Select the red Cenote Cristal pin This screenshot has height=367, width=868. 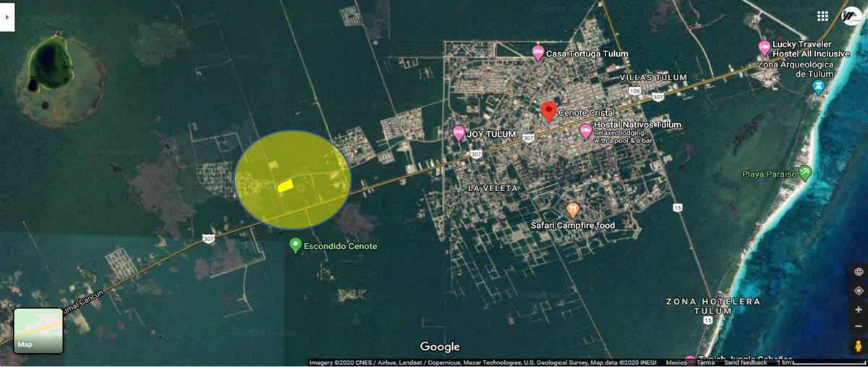pyautogui.click(x=548, y=111)
